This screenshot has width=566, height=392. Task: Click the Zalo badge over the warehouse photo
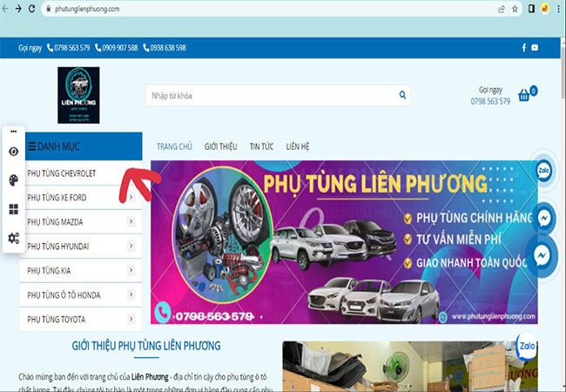527,346
